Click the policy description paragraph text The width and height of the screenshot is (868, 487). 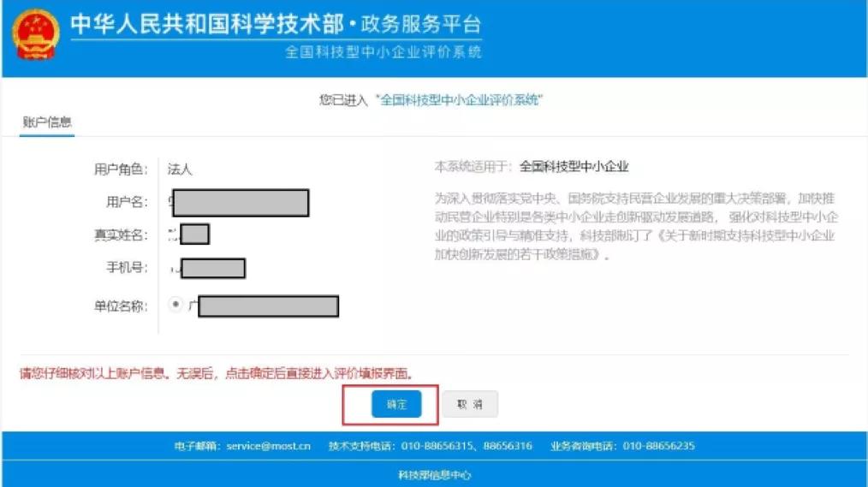click(637, 226)
